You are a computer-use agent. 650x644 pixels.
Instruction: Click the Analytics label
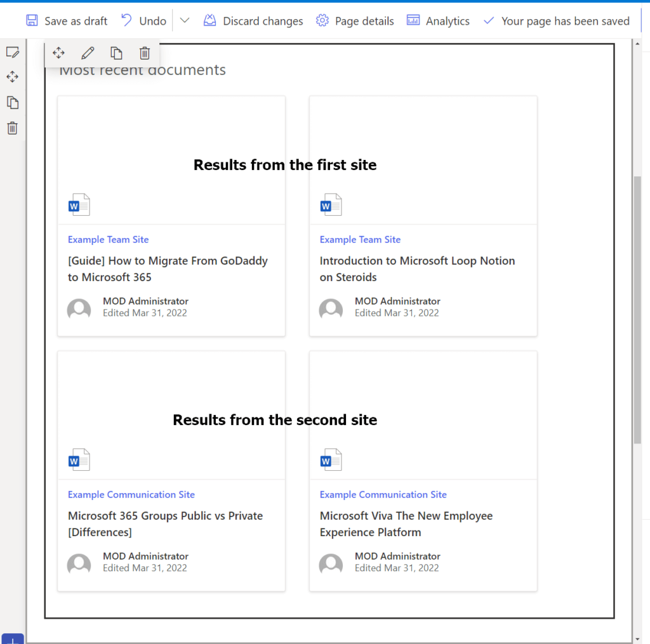click(448, 21)
